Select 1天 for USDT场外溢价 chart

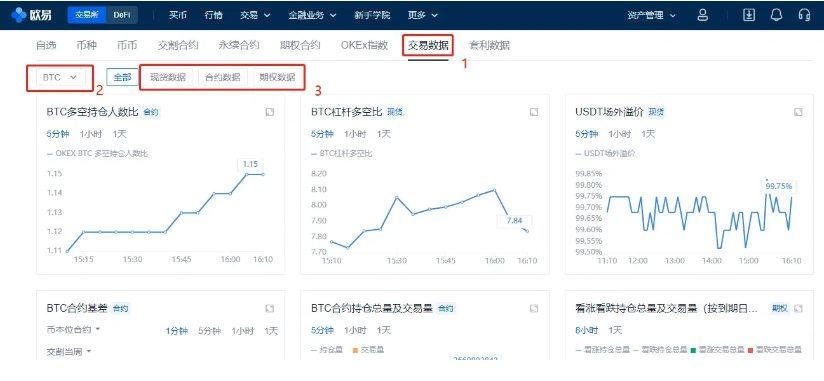click(648, 134)
